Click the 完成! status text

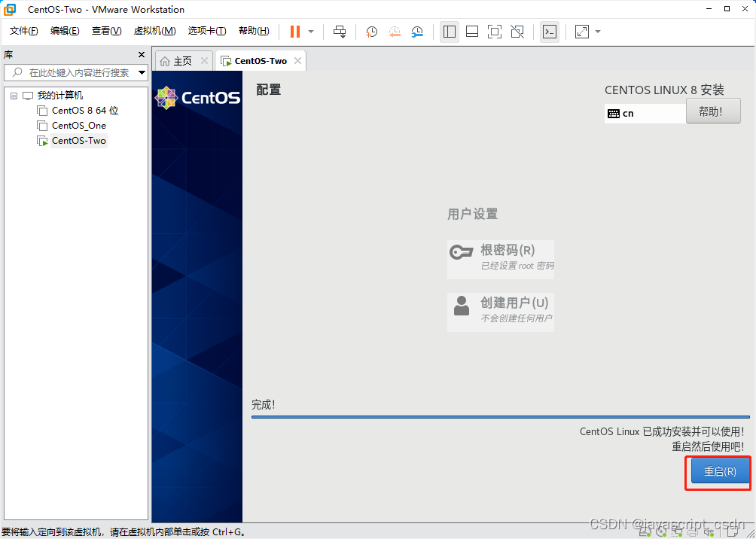[x=264, y=404]
